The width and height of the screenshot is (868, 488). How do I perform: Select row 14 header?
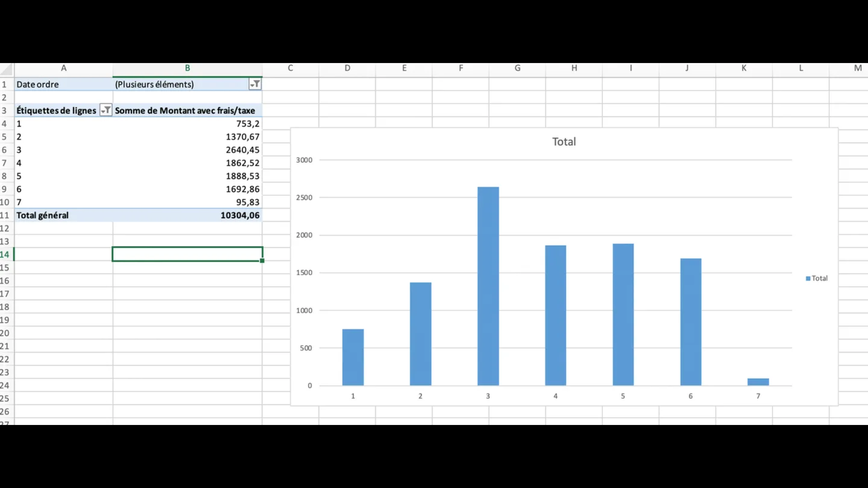tap(5, 255)
